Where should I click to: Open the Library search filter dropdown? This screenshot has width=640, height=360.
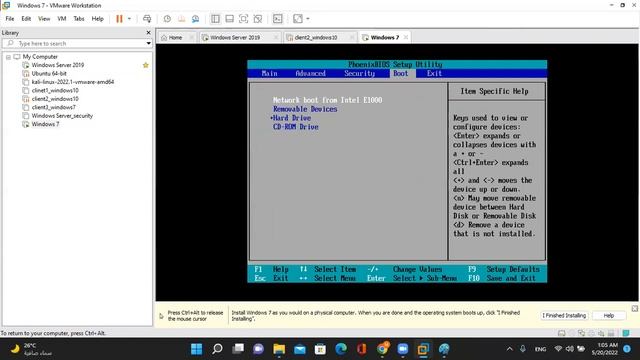point(149,43)
